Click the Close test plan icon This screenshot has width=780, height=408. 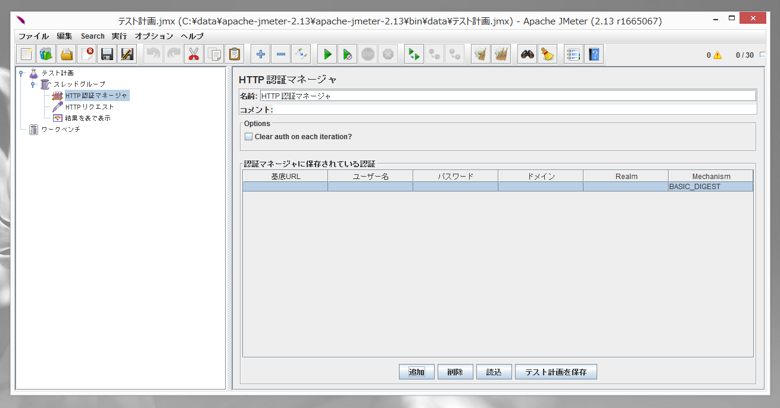click(87, 54)
